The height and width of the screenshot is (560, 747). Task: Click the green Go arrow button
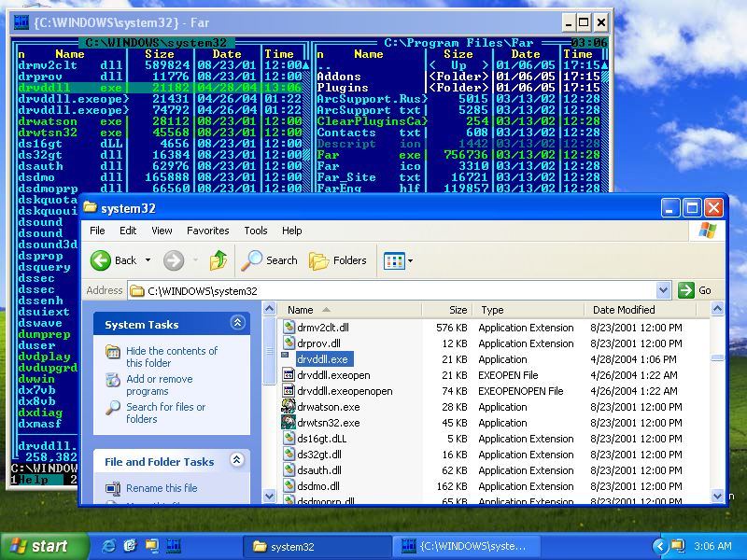point(686,290)
